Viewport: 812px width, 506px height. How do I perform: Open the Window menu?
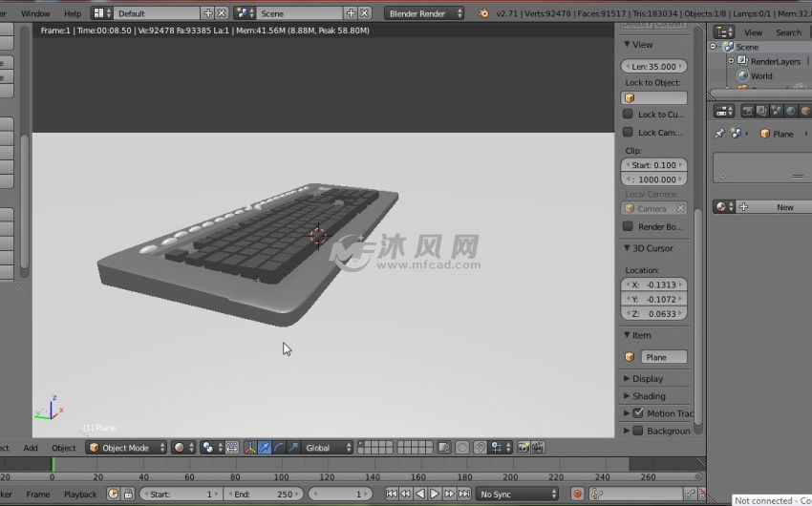pyautogui.click(x=35, y=13)
